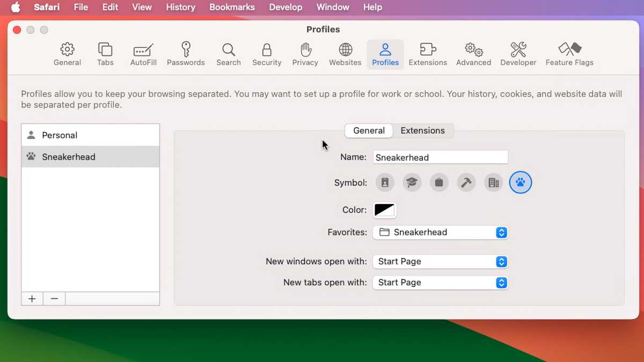The image size is (644, 362).
Task: Open the Develop menu
Action: 286,7
